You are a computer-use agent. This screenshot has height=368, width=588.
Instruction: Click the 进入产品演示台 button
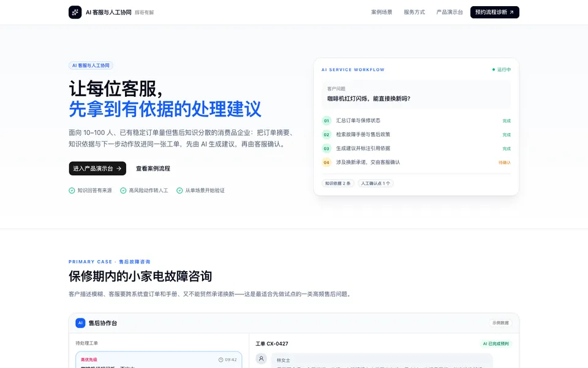pyautogui.click(x=97, y=169)
